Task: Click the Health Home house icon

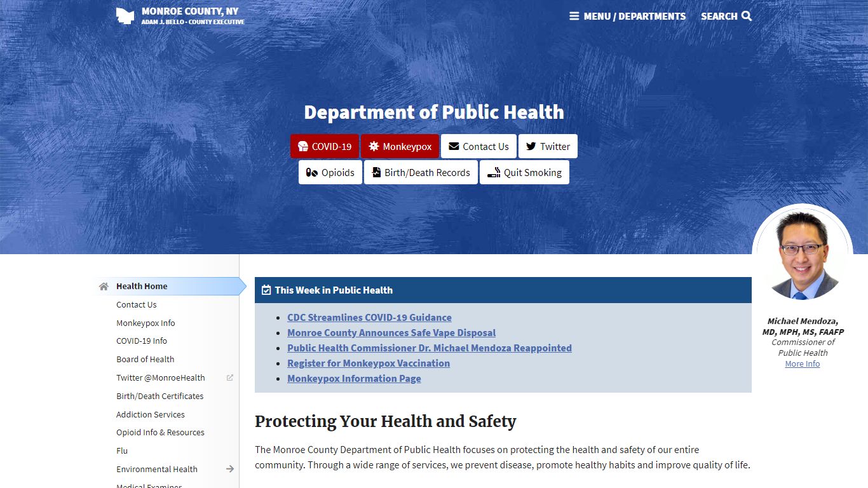Action: coord(104,287)
